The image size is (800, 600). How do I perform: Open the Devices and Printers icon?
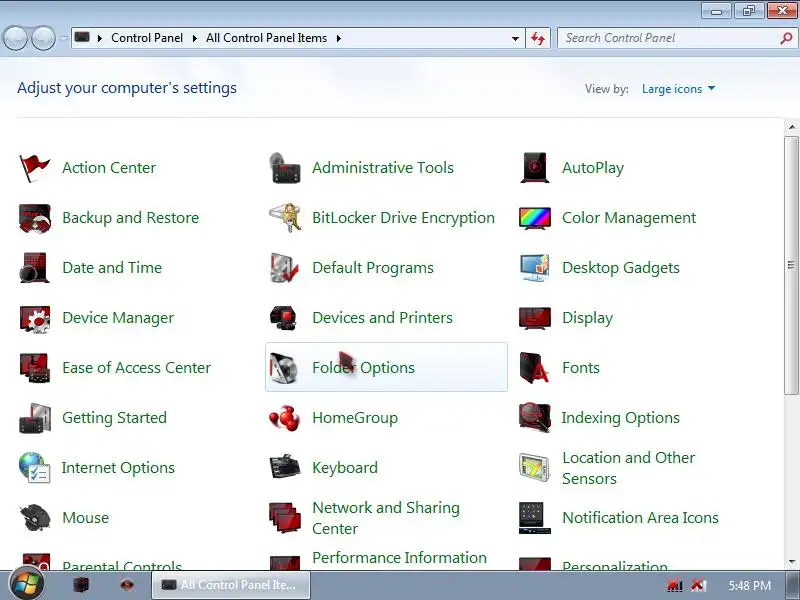pos(285,318)
